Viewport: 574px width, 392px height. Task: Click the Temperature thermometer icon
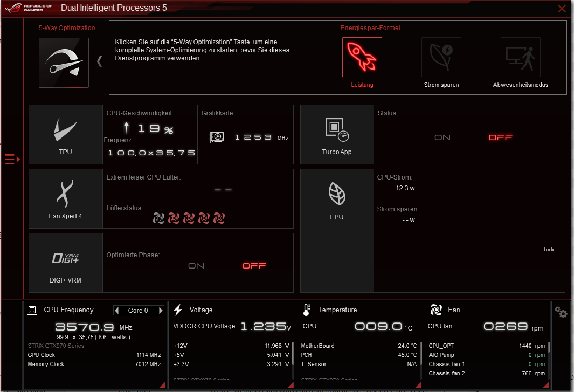(307, 310)
